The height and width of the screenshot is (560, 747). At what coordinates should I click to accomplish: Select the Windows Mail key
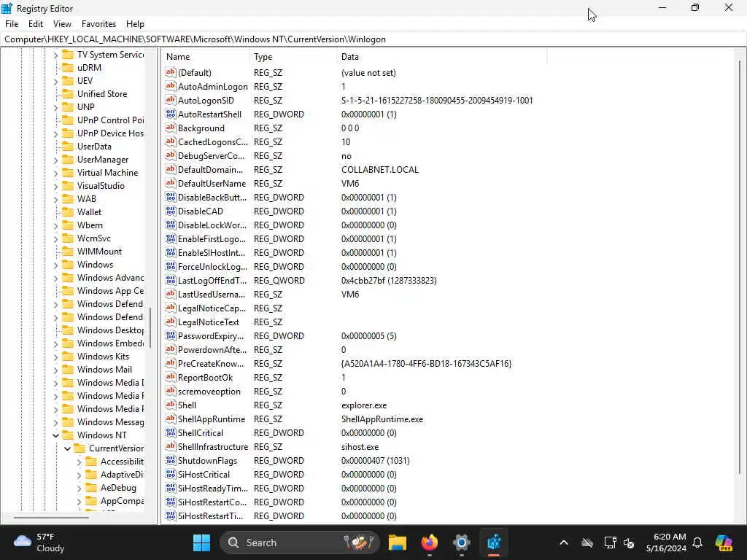click(x=104, y=370)
